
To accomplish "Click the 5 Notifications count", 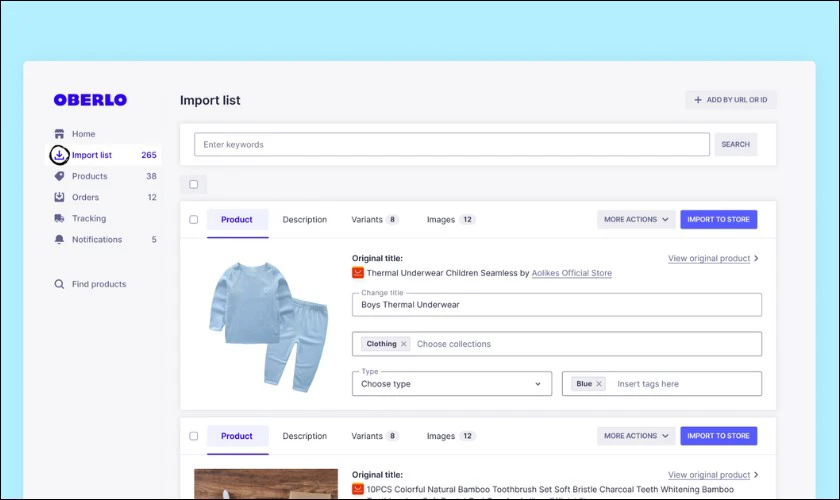I will [x=154, y=240].
